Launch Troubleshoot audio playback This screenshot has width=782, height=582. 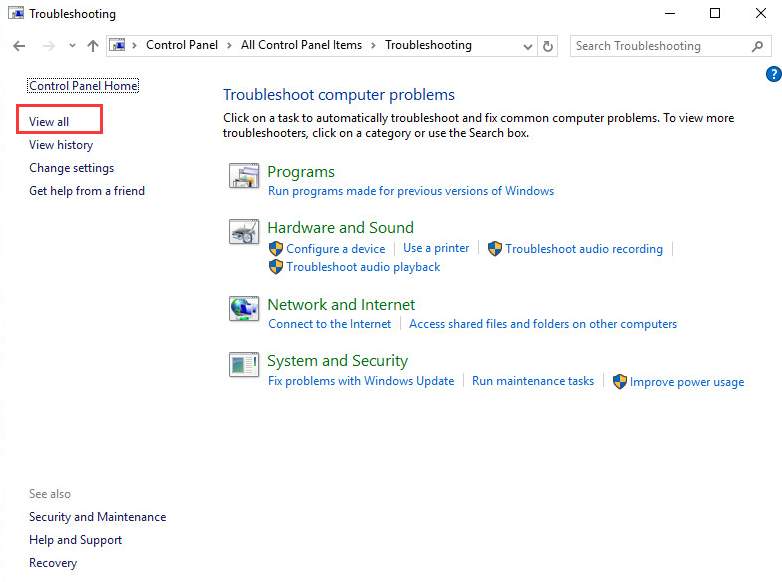(x=363, y=267)
